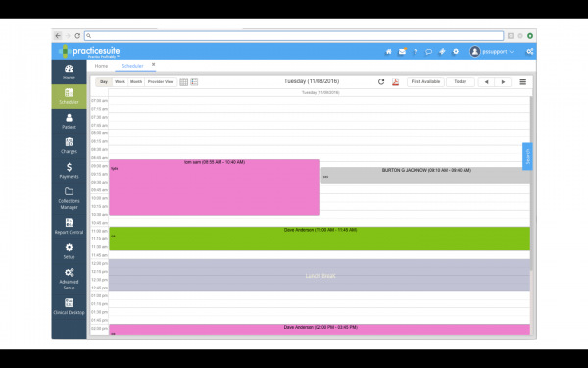Switch to the Home tab

101,66
